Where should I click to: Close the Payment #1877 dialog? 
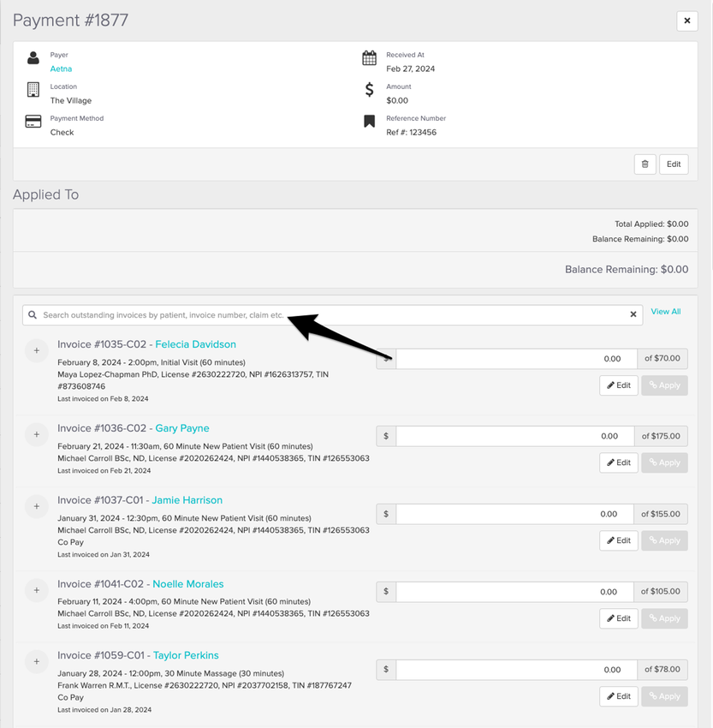[686, 21]
